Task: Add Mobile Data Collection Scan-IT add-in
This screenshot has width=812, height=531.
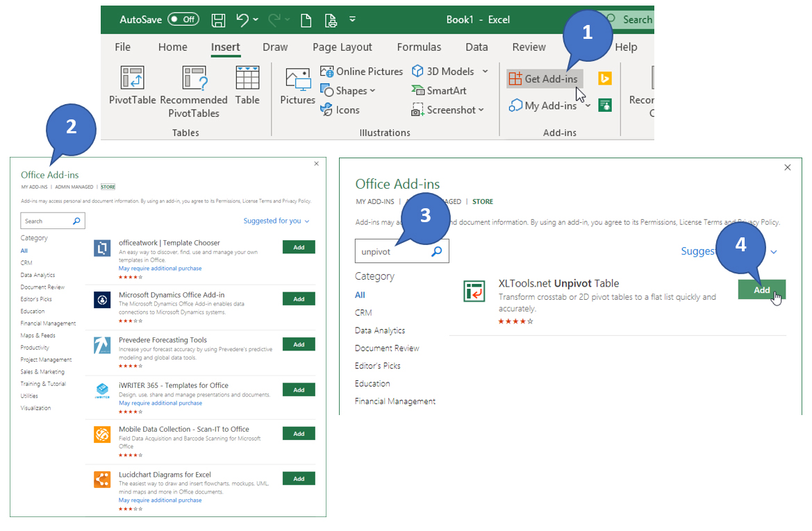Action: [x=299, y=434]
